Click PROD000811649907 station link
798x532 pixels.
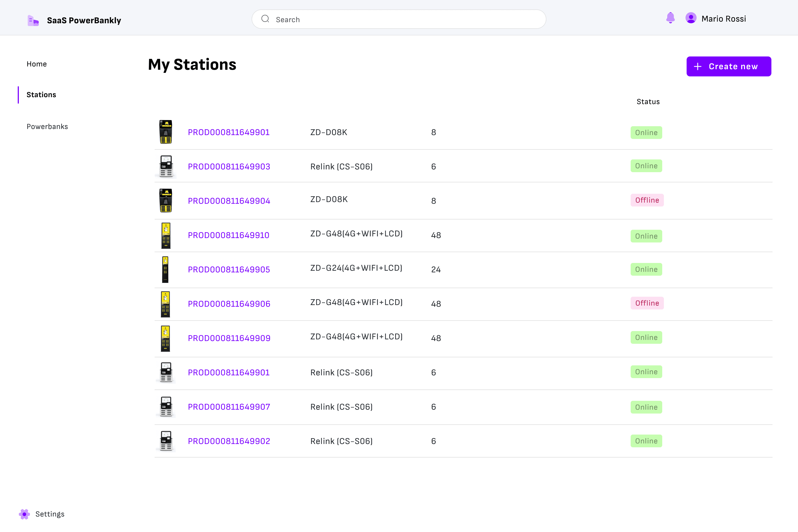point(229,406)
